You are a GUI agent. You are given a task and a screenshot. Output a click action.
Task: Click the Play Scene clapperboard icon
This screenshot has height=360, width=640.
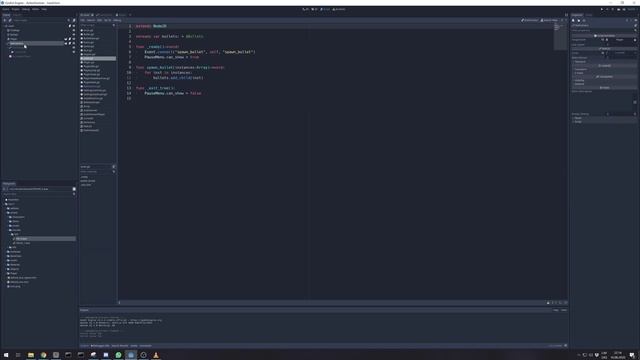pos(618,9)
